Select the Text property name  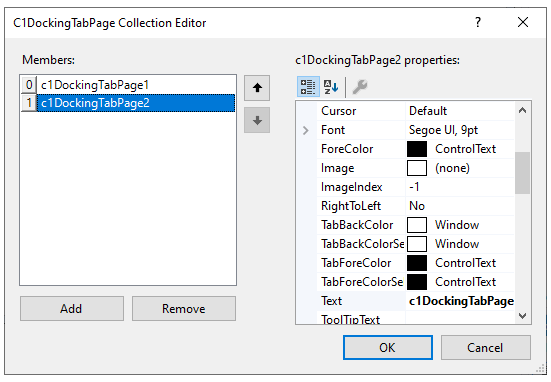(331, 301)
